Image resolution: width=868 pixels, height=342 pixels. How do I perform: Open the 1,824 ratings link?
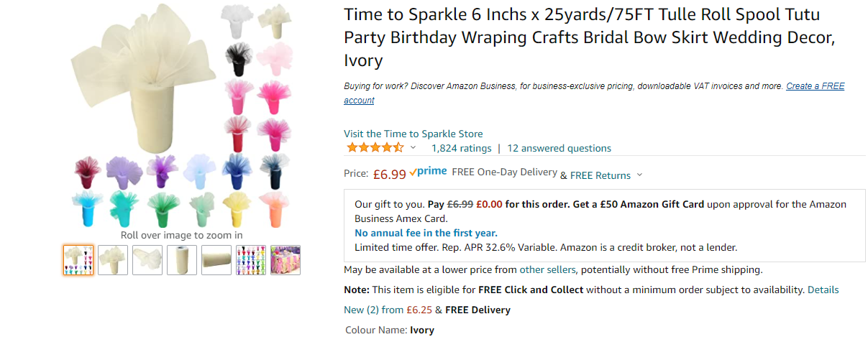point(461,148)
